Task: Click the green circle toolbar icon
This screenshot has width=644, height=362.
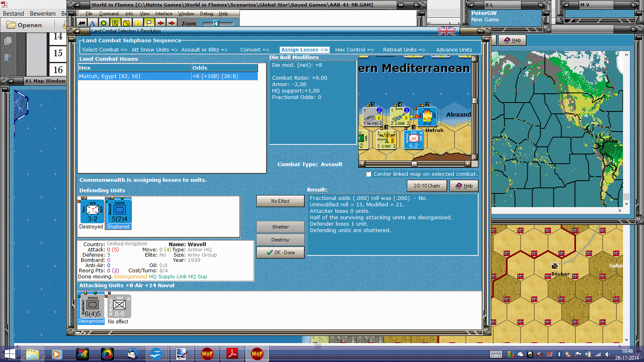Action: (104, 23)
